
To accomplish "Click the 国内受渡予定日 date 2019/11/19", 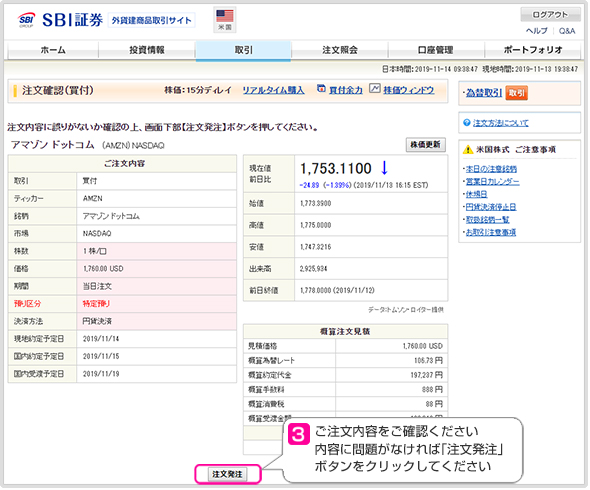I will click(x=101, y=374).
